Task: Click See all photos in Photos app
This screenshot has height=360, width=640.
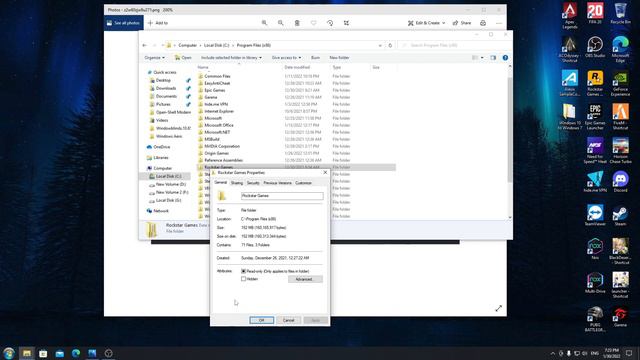Action: (x=123, y=23)
